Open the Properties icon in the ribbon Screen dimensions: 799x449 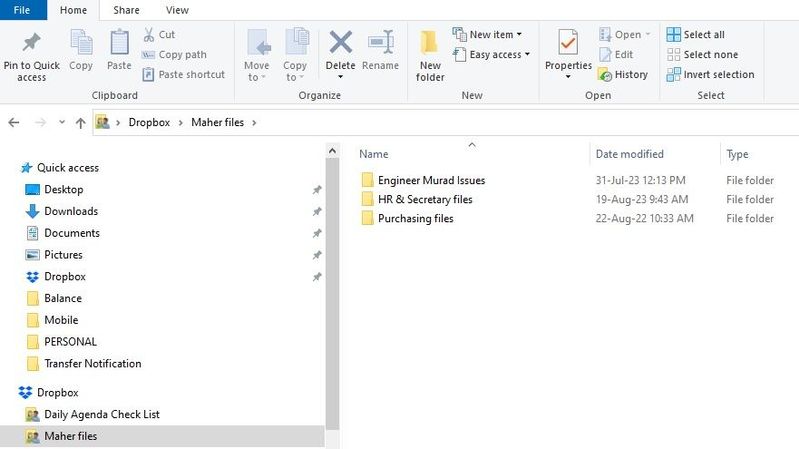[568, 45]
